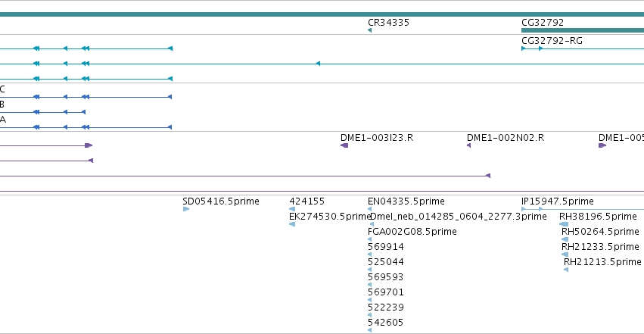
Task: Click the RH21213.5prime arrow marker
Action: click(566, 270)
